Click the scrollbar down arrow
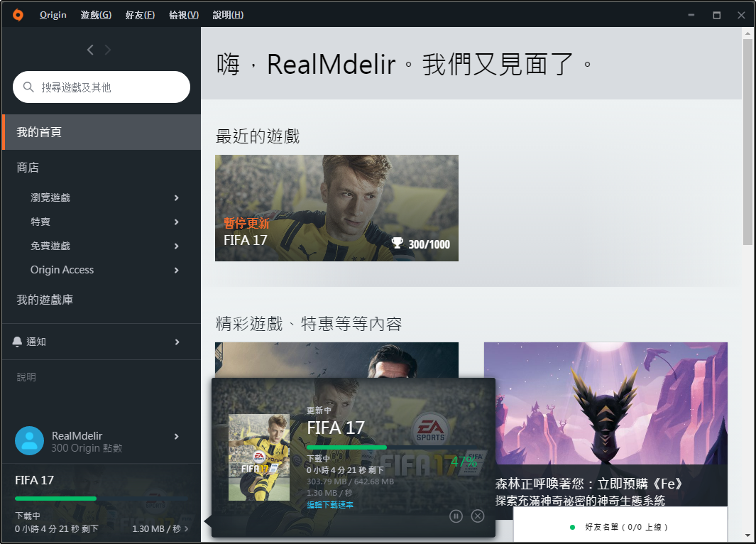This screenshot has width=756, height=544. pos(747,535)
